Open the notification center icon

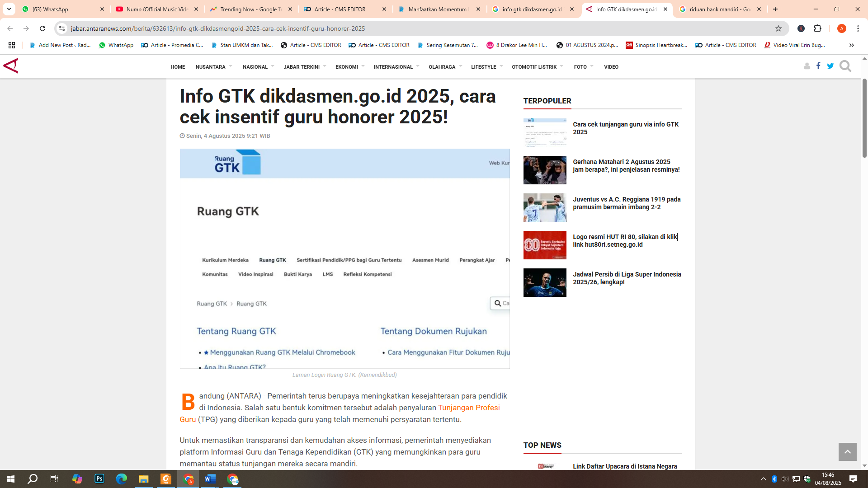853,479
